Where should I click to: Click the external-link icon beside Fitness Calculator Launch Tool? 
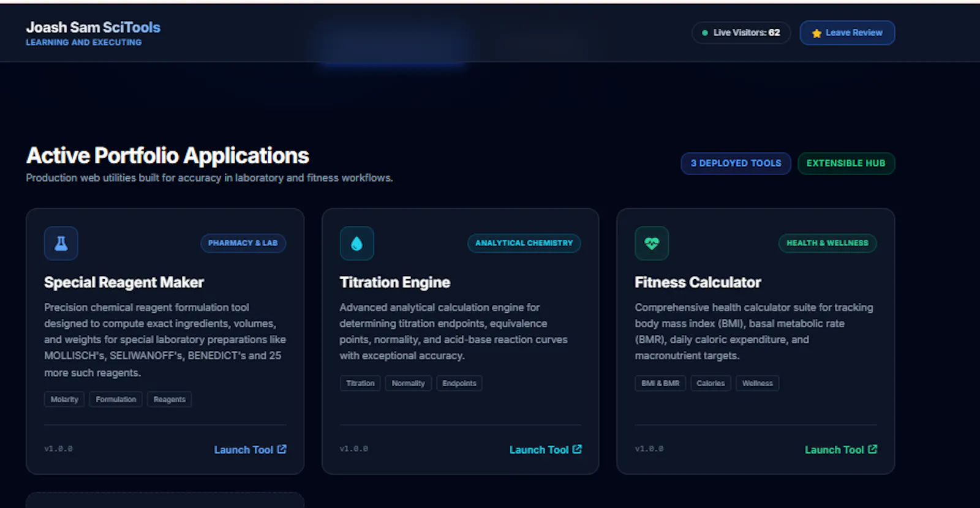[x=873, y=449]
